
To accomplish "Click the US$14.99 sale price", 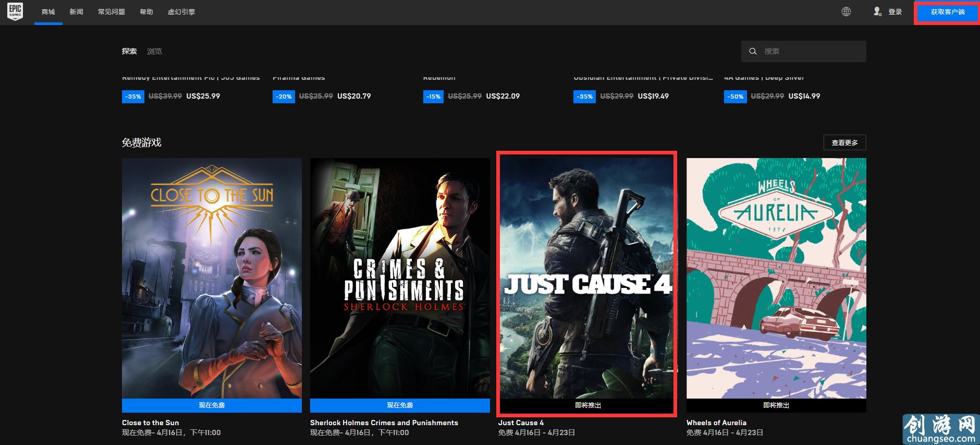I will coord(804,96).
